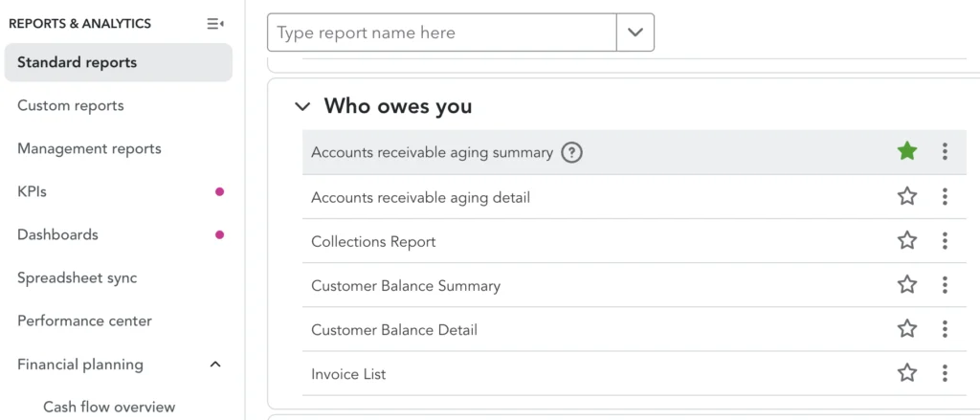Screen dimensions: 980x420
Task: Open Management reports
Action: point(89,148)
